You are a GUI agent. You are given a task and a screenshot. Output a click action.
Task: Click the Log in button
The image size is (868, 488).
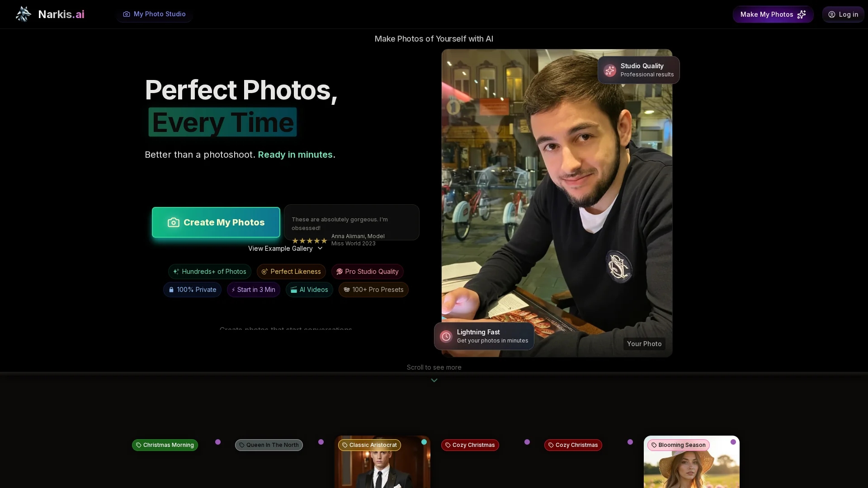coord(843,14)
